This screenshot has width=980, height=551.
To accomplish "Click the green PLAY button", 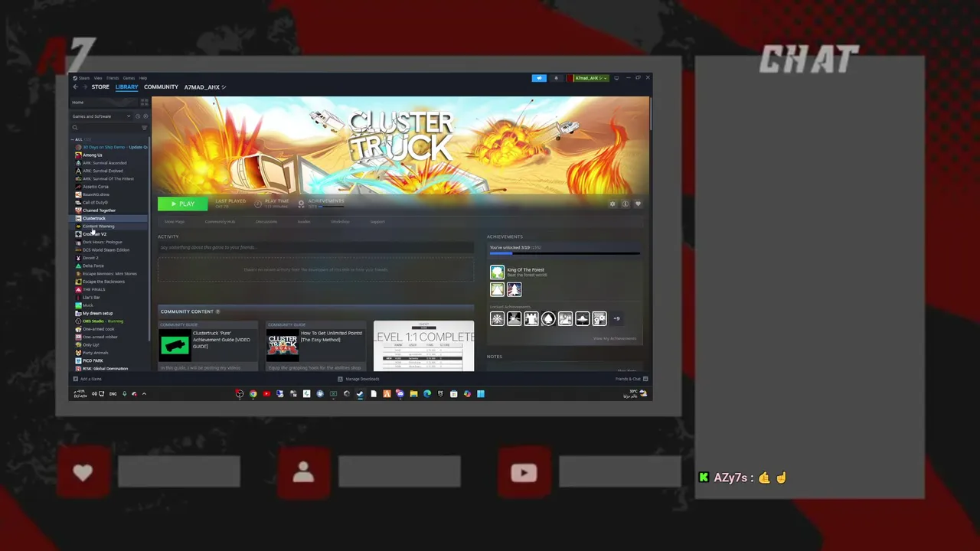I will click(x=182, y=204).
